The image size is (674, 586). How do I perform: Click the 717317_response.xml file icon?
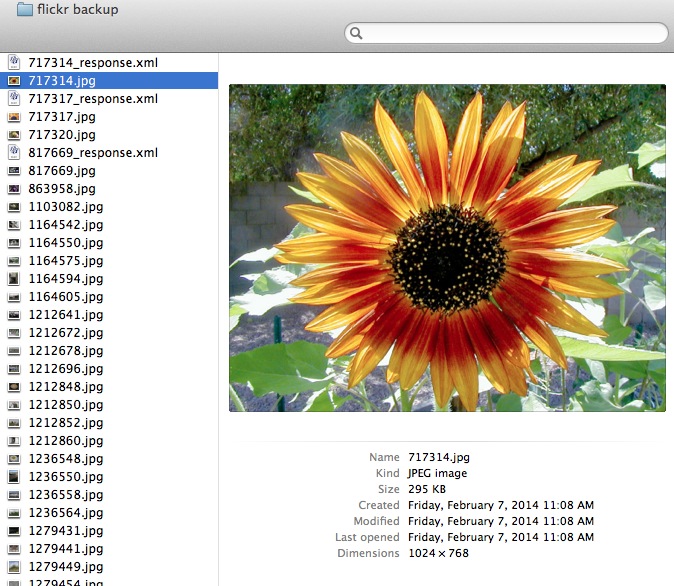[14, 98]
